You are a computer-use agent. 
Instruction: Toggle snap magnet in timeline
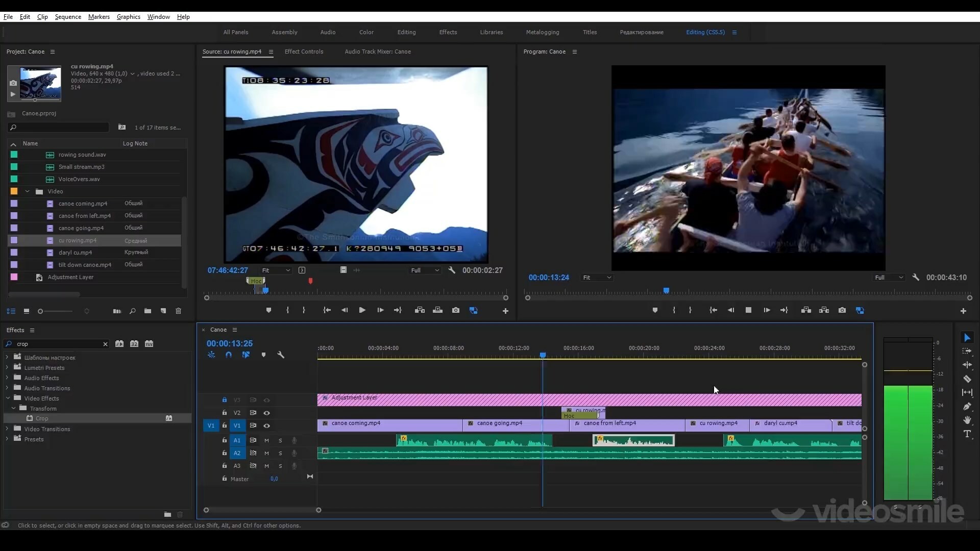(x=229, y=355)
